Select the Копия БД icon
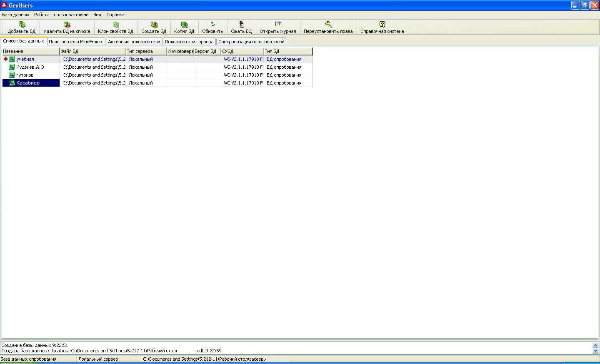Screen dimensions: 600x364 184,25
